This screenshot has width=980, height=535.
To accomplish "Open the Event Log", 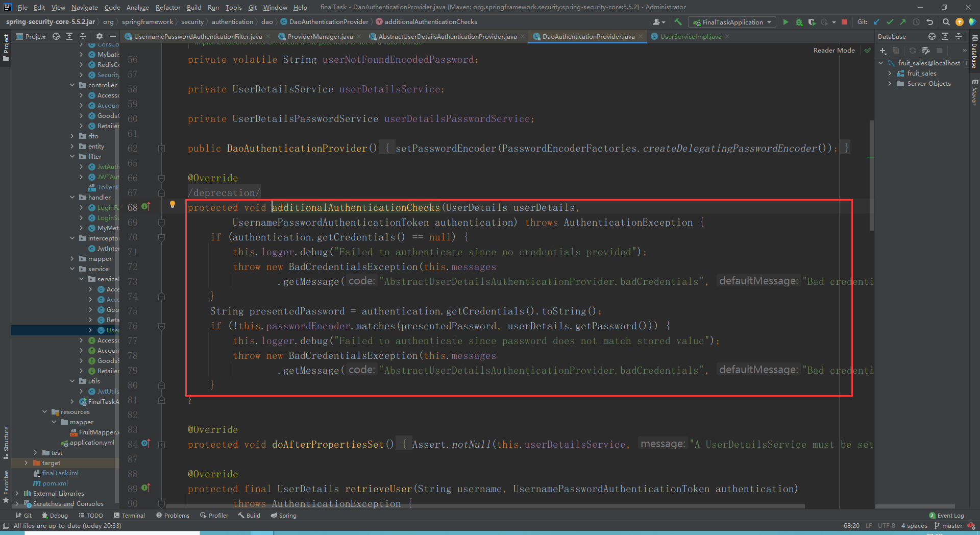I will click(946, 516).
